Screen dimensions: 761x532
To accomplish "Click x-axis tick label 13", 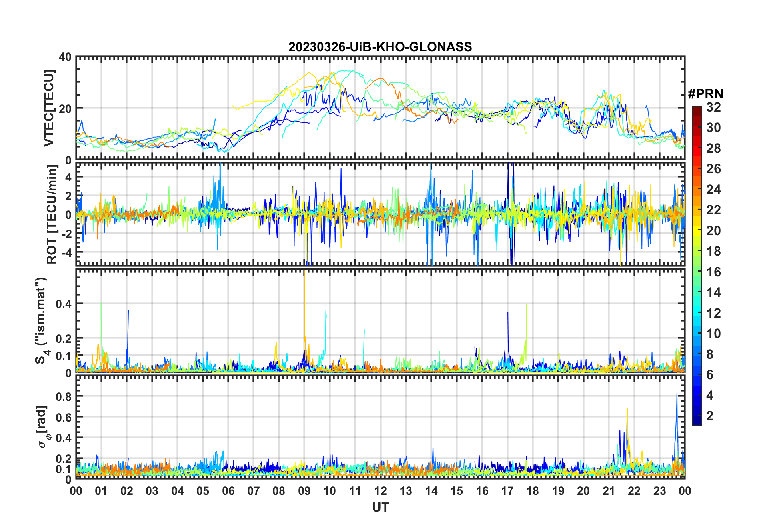I will click(x=406, y=491).
